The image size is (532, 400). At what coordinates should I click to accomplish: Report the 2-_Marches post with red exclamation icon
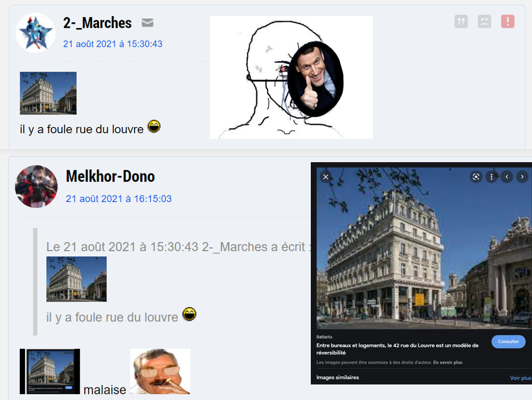coord(508,21)
